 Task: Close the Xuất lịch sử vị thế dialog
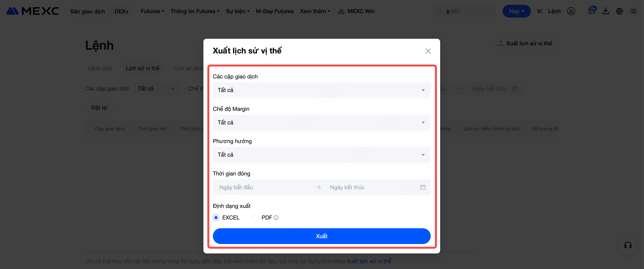point(428,51)
